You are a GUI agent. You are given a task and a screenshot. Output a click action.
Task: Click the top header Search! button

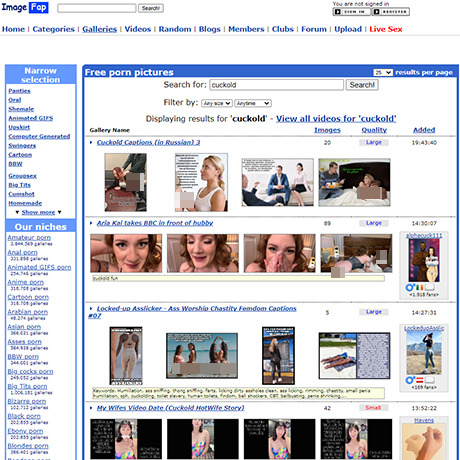[151, 8]
